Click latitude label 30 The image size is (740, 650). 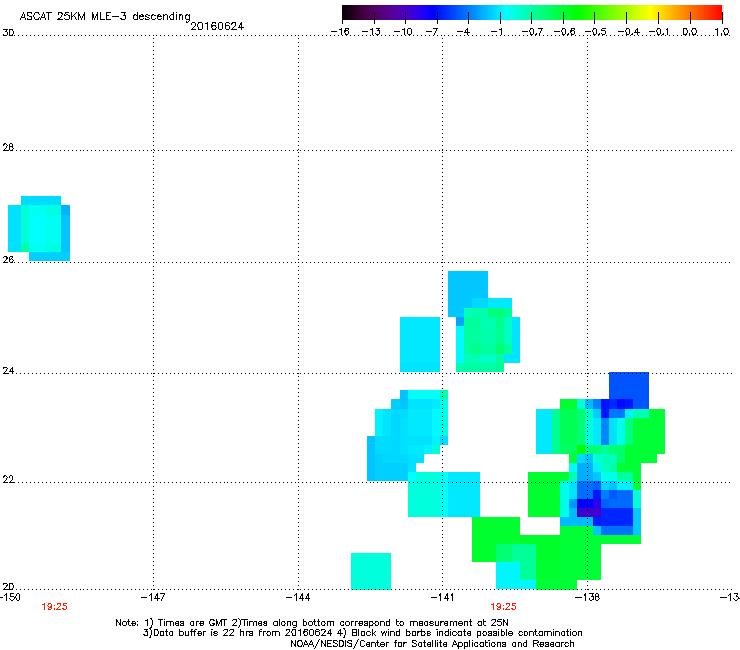(x=8, y=33)
